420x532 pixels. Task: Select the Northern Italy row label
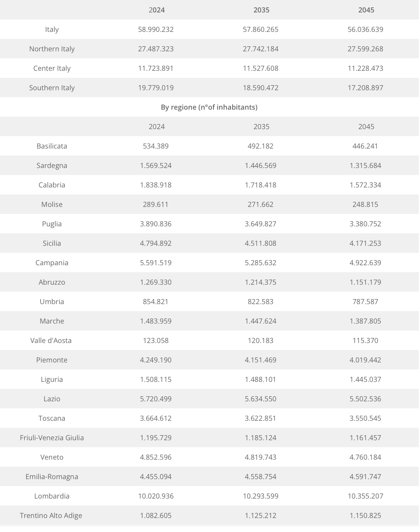tap(52, 49)
